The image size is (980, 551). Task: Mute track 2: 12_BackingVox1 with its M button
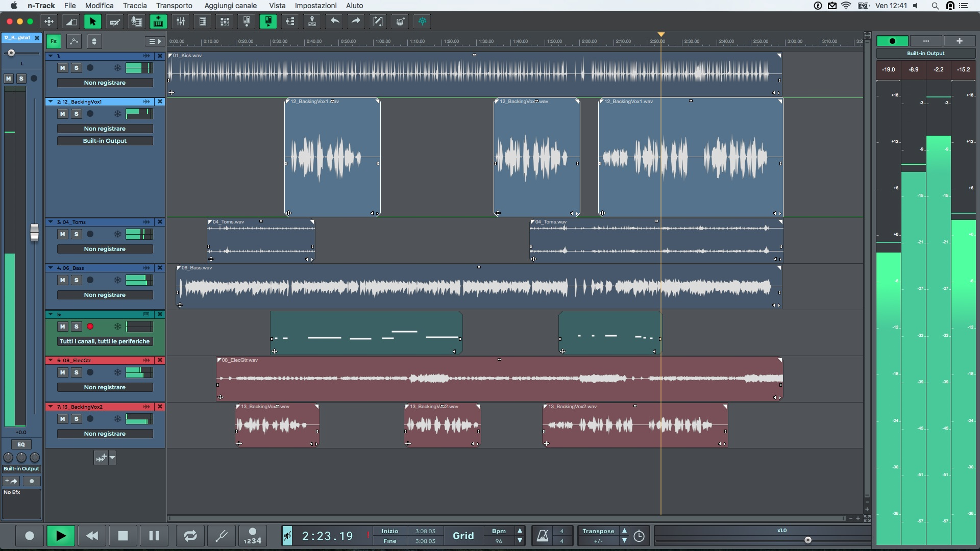coord(62,113)
